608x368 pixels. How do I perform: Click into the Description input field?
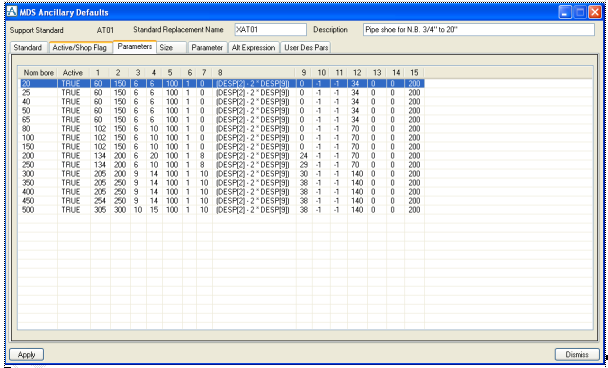(478, 30)
